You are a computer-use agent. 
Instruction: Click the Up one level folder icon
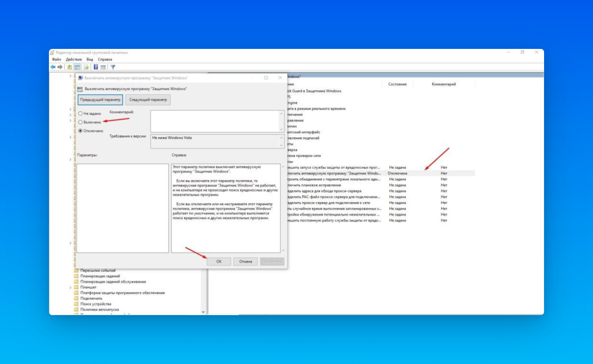pyautogui.click(x=70, y=67)
